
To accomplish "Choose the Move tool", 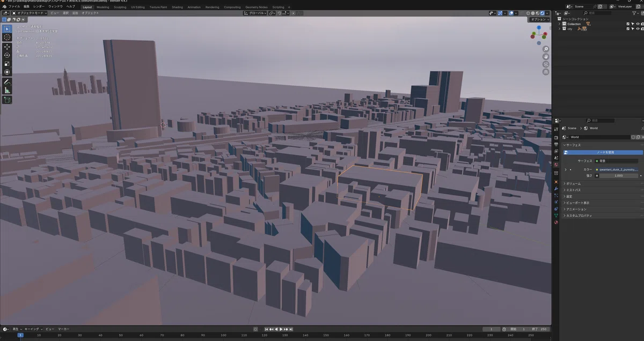I will [7, 47].
